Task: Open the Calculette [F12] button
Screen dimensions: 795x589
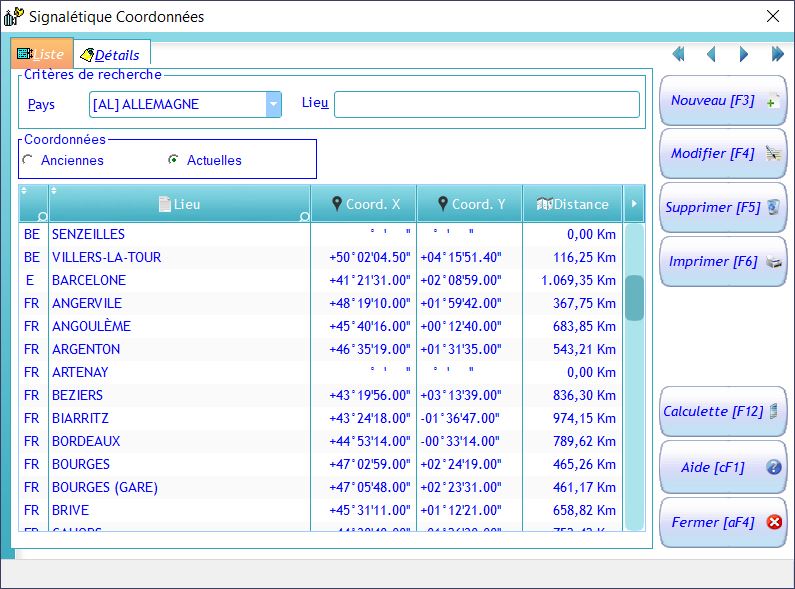Action: tap(723, 411)
